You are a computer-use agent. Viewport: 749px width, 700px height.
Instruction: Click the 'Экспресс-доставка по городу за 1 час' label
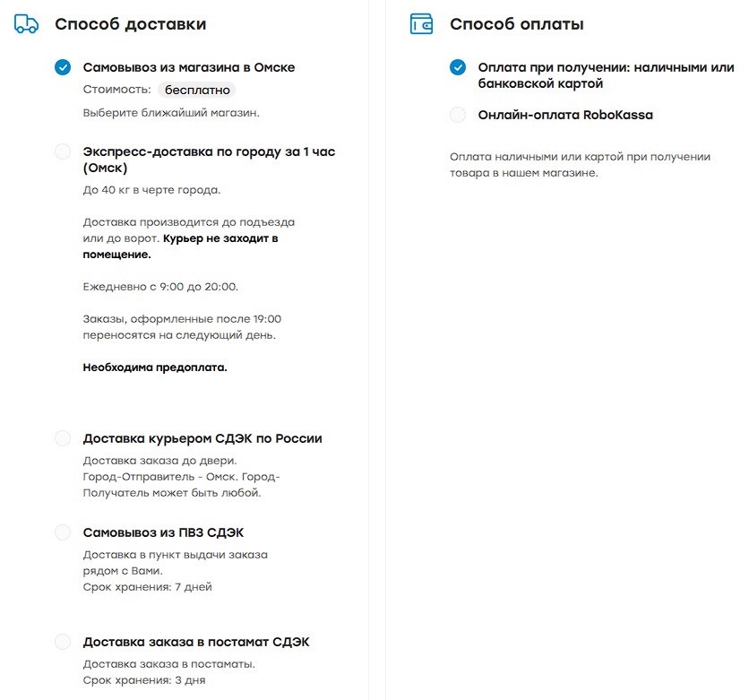pos(209,160)
